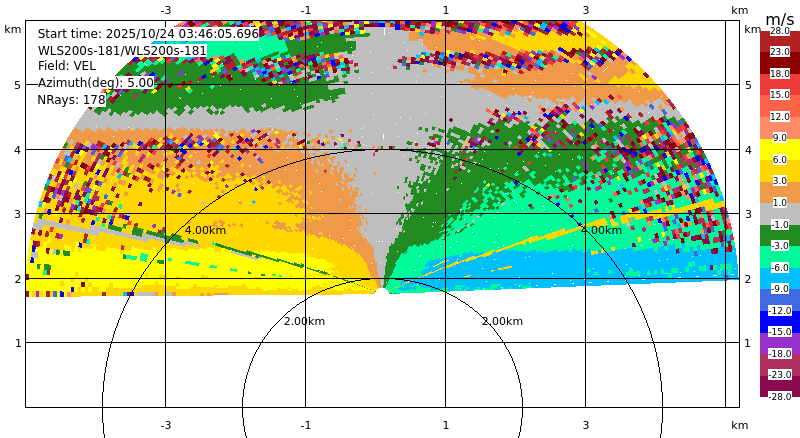This screenshot has height=438, width=800.
Task: Click the 3 tick label on the top axis
Action: 586,10
